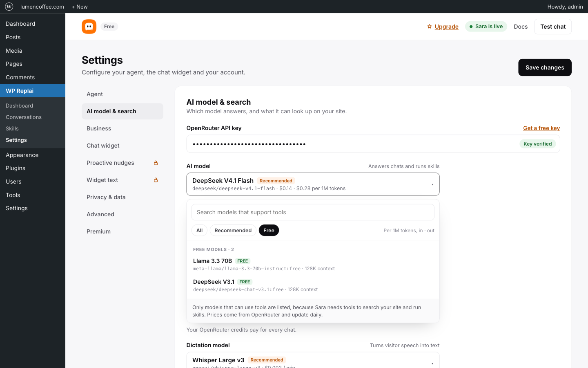This screenshot has height=368, width=588.
Task: Click the Sara is live status badge
Action: [486, 27]
